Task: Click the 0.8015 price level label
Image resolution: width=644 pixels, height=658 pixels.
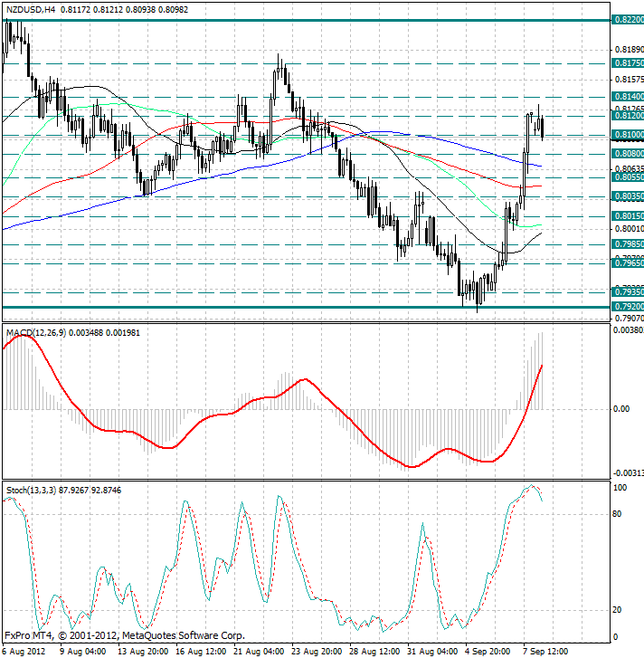Action: [x=628, y=215]
